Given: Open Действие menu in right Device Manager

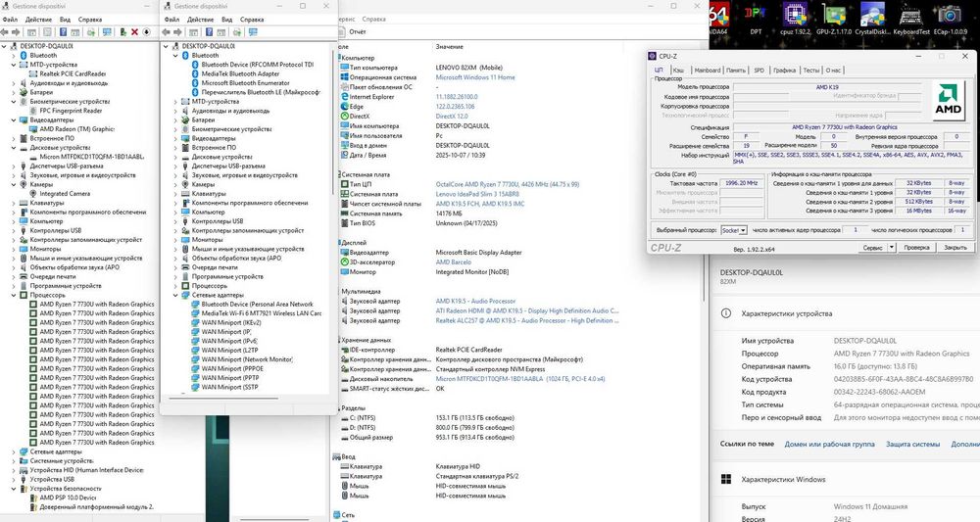Looking at the screenshot, I should pyautogui.click(x=200, y=20).
